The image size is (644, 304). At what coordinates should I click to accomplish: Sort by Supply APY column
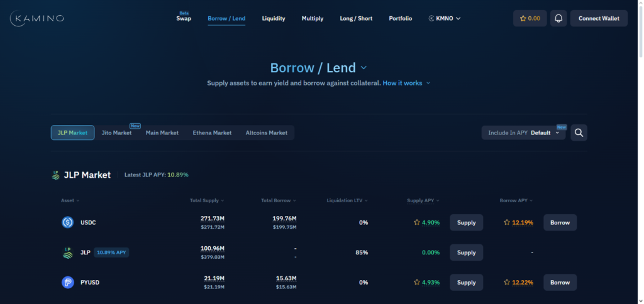pos(423,200)
